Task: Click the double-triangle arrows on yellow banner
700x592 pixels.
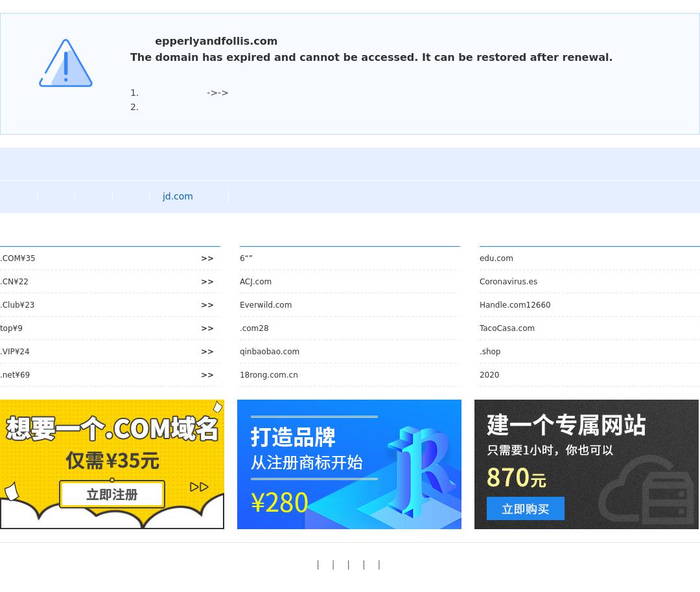Action: (199, 486)
